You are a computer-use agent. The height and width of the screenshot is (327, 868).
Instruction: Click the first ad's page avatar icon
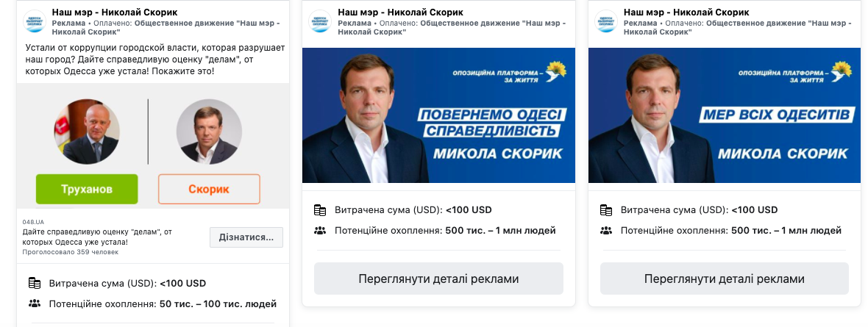[x=34, y=22]
